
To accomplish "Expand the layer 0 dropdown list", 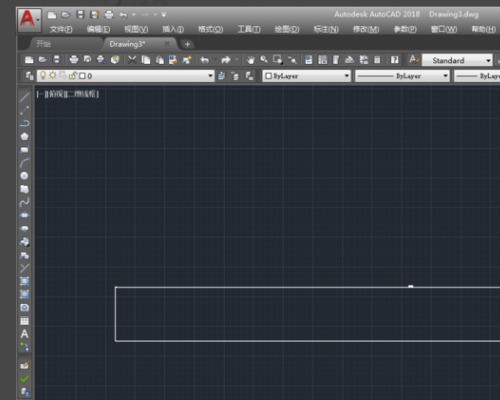I will click(210, 76).
